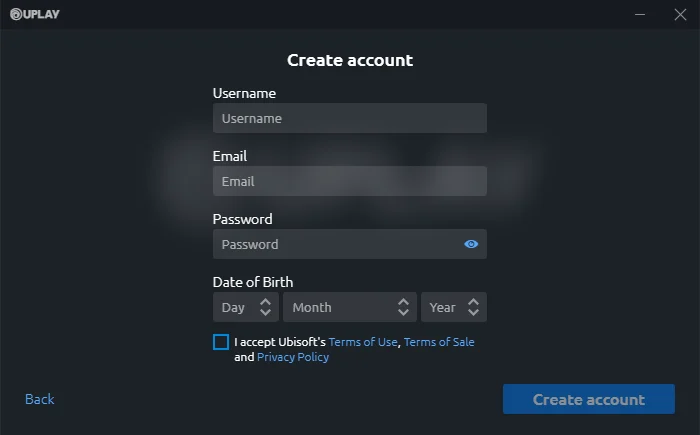This screenshot has width=700, height=435.
Task: Click the Date of Birth label
Action: (x=253, y=282)
